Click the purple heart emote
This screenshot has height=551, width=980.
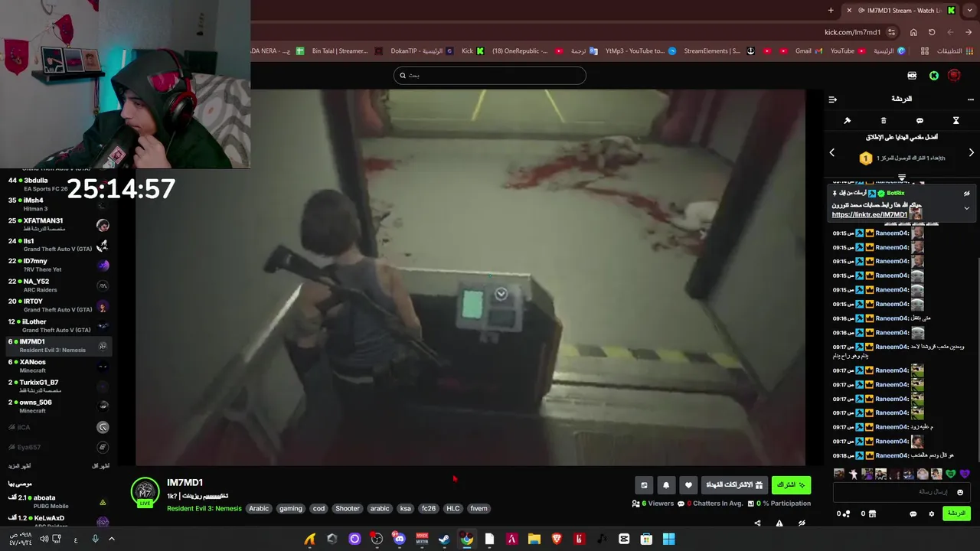coord(965,474)
